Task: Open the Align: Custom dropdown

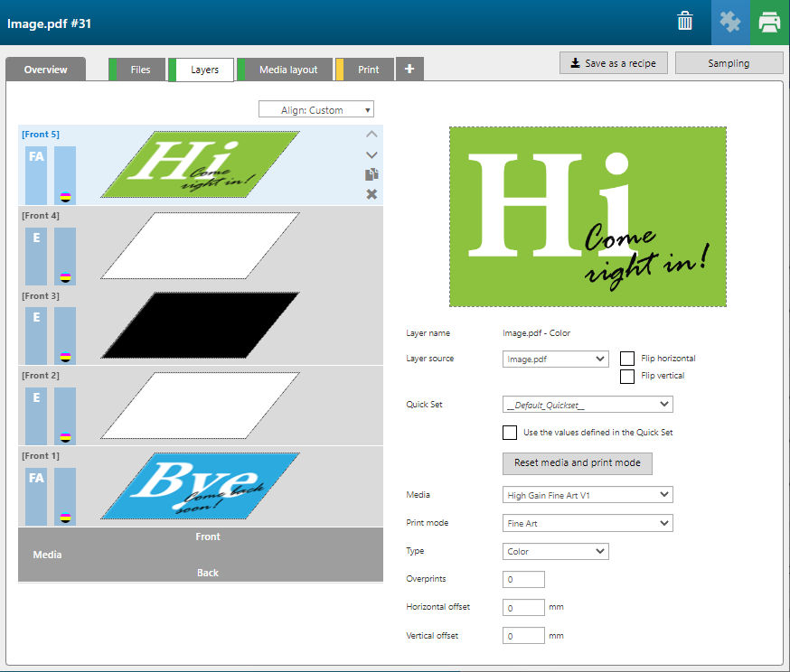Action: pyautogui.click(x=316, y=110)
